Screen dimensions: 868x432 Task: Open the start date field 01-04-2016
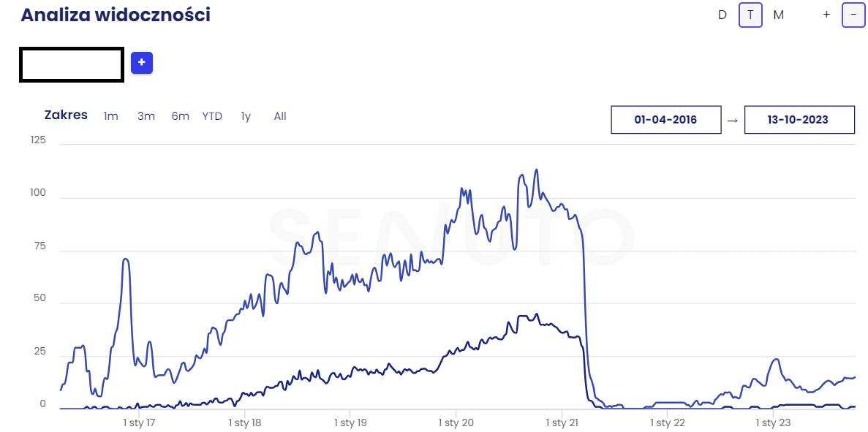coord(665,120)
